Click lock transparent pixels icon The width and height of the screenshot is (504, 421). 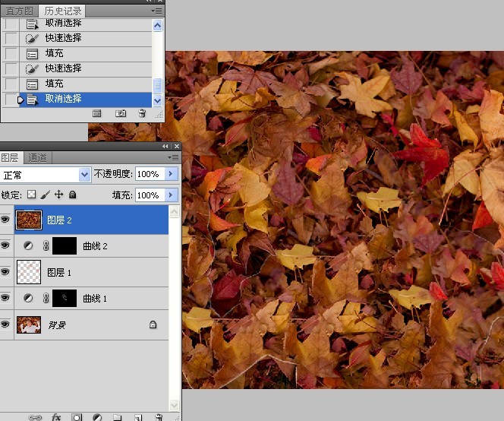tap(32, 195)
